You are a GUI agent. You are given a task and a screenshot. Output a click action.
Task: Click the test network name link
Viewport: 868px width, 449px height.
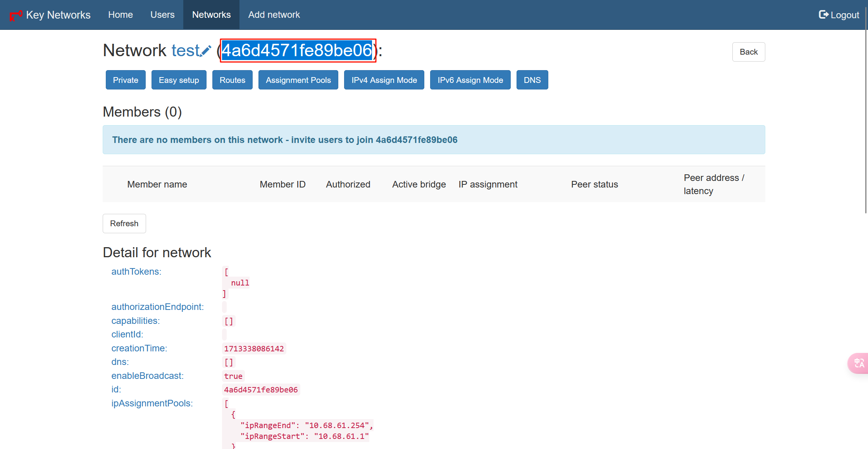click(185, 51)
